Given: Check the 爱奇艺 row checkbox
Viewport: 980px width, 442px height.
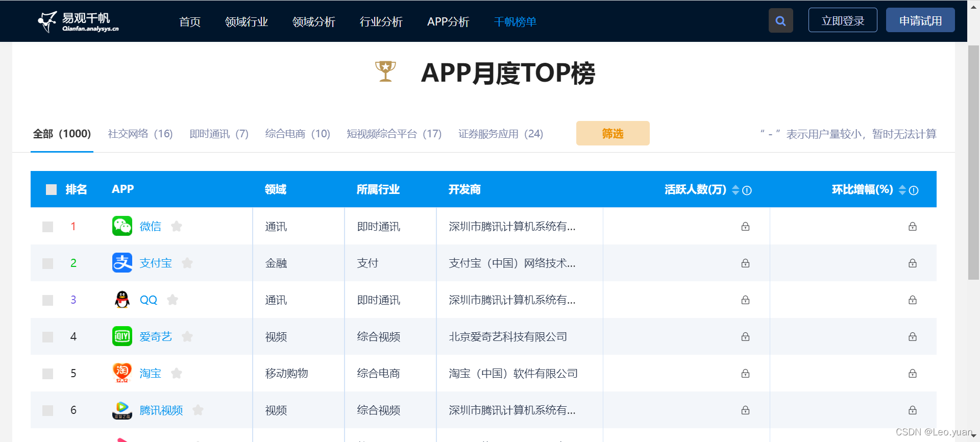Looking at the screenshot, I should (x=48, y=337).
